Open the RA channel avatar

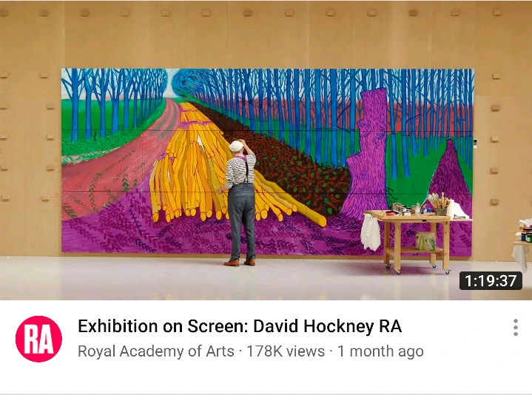(38, 339)
